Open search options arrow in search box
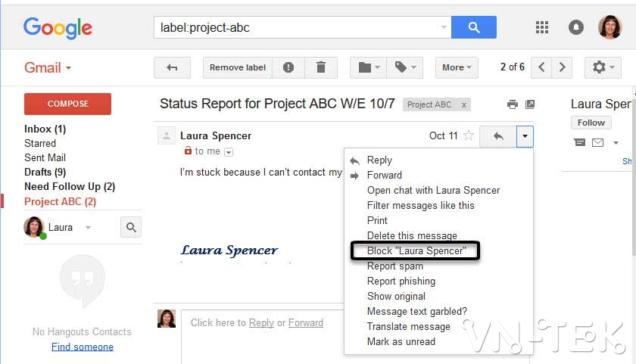Viewport: 636px width, 364px height. pos(444,27)
